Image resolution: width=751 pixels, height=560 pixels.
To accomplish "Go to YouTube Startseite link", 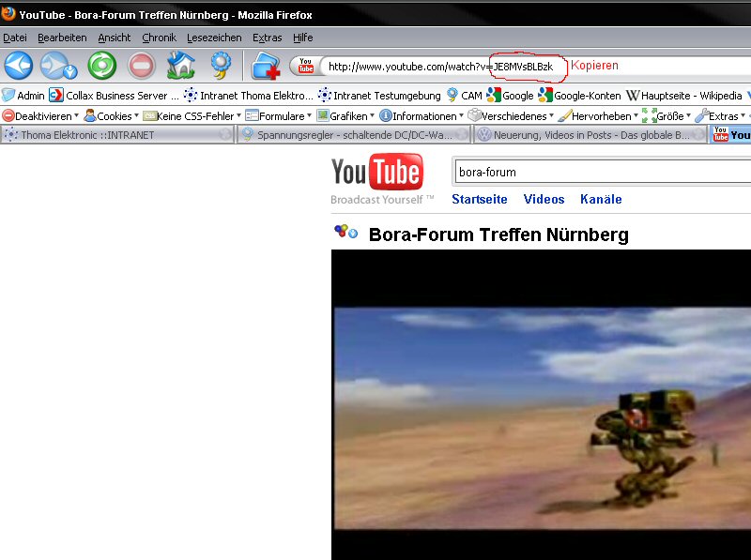I will (480, 199).
